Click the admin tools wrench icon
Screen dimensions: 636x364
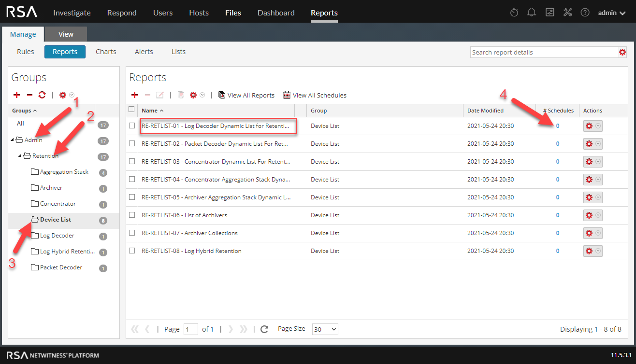pos(567,13)
